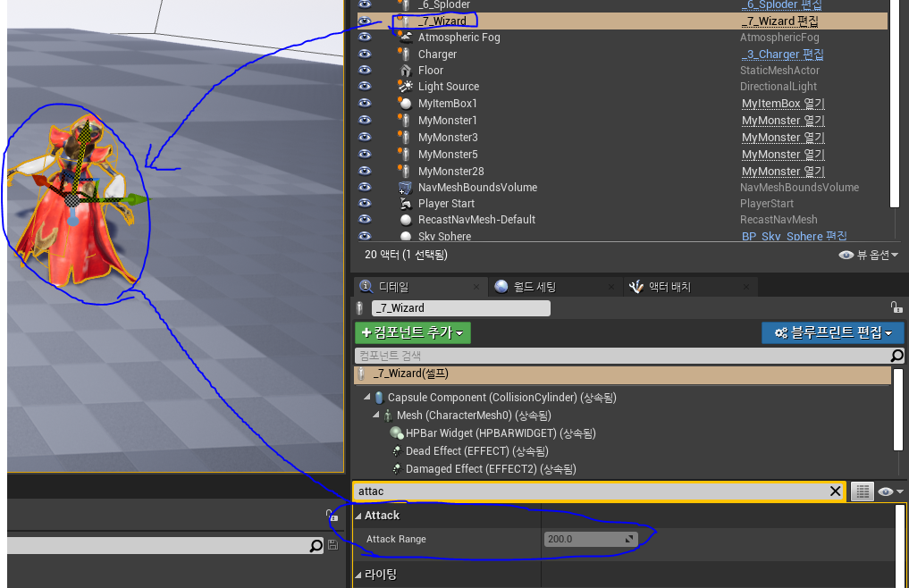Open the _3_Charger 편집 link

point(783,55)
